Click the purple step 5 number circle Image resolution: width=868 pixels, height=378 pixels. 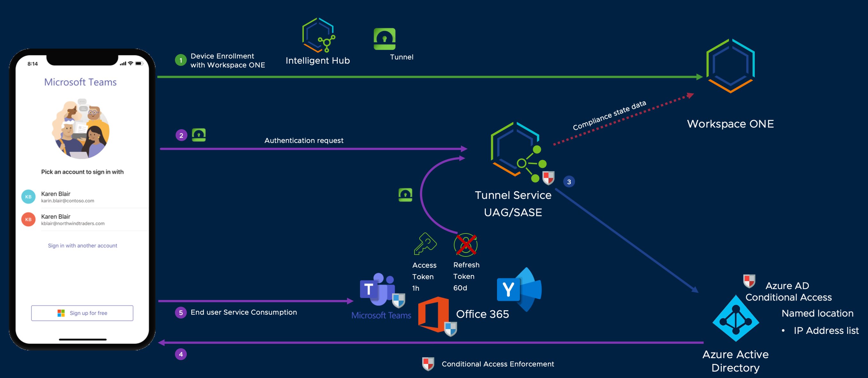click(x=181, y=313)
